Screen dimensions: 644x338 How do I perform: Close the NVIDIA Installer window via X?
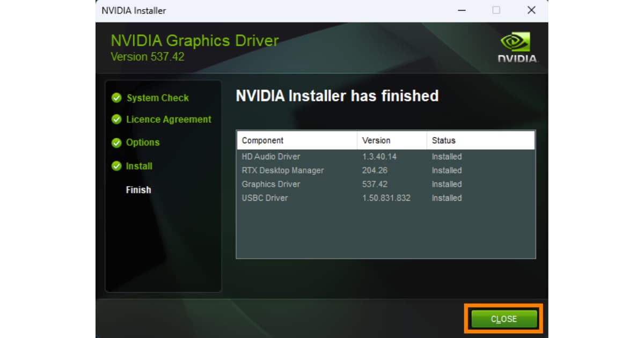531,10
